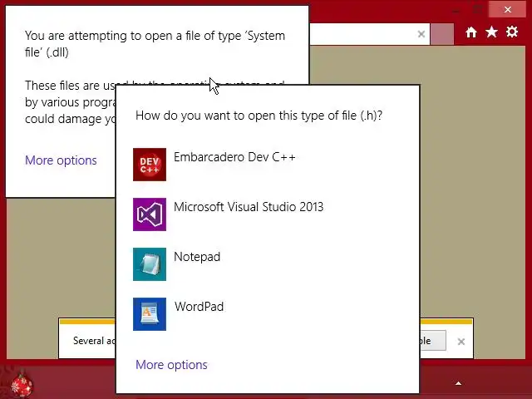Screen dimensions: 532x399
Task: Clear the address bar with the X button
Action: click(x=421, y=34)
